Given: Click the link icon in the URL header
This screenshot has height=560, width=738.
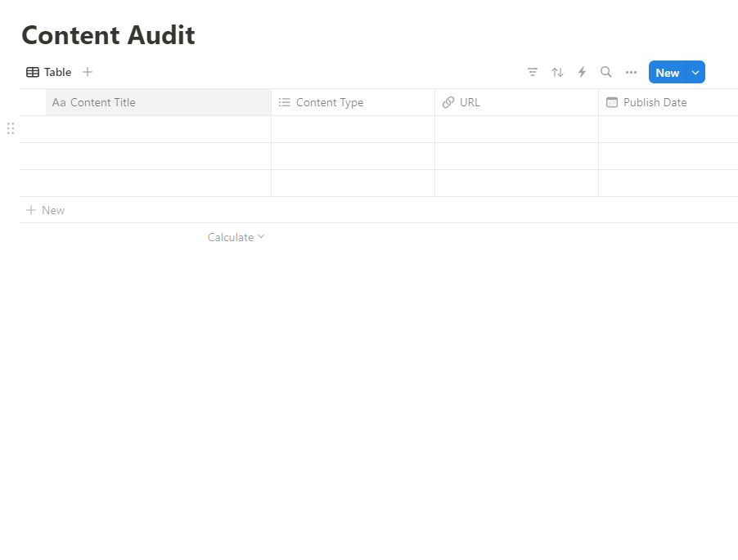Looking at the screenshot, I should pos(448,102).
